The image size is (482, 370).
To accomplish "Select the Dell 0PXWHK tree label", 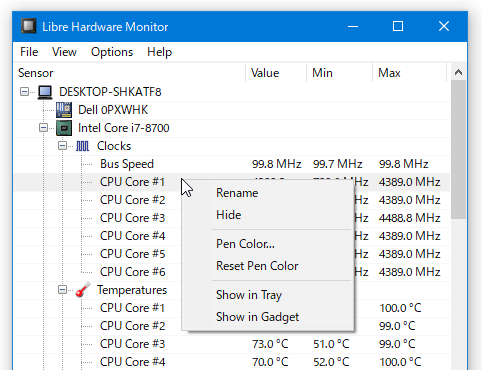I will coord(113,110).
